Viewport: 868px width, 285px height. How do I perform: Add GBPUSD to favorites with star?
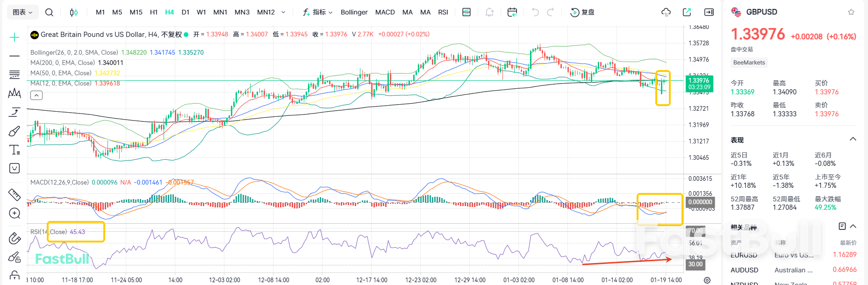851,12
